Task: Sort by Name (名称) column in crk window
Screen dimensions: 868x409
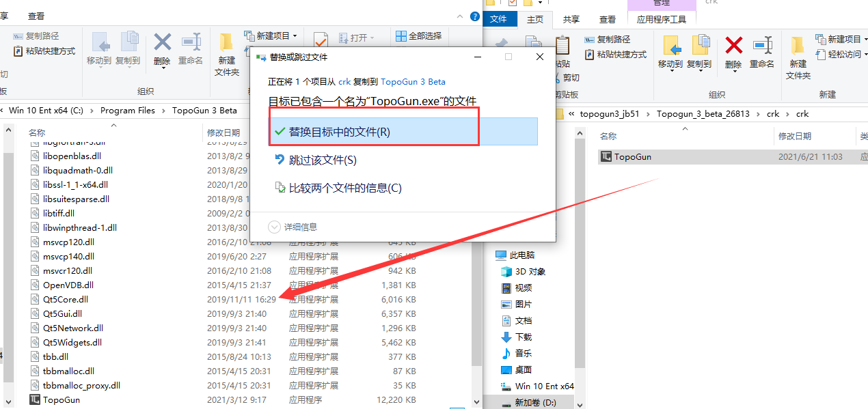Action: 608,137
